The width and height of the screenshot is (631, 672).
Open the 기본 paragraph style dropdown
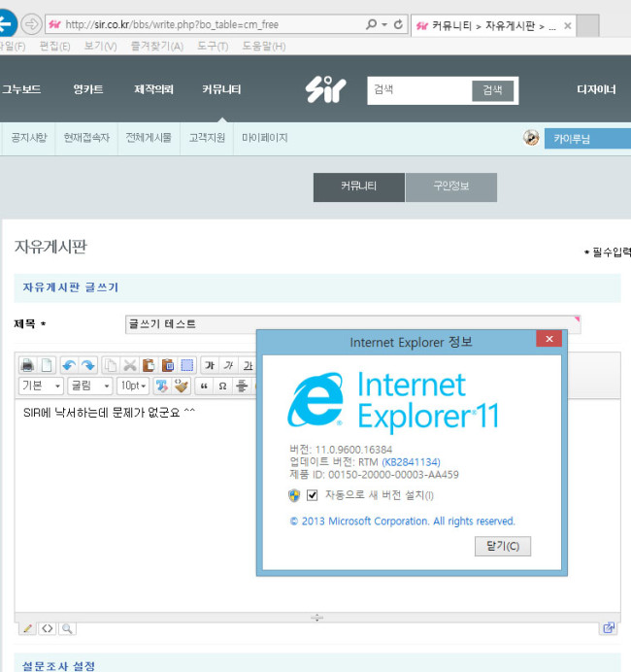click(x=41, y=386)
